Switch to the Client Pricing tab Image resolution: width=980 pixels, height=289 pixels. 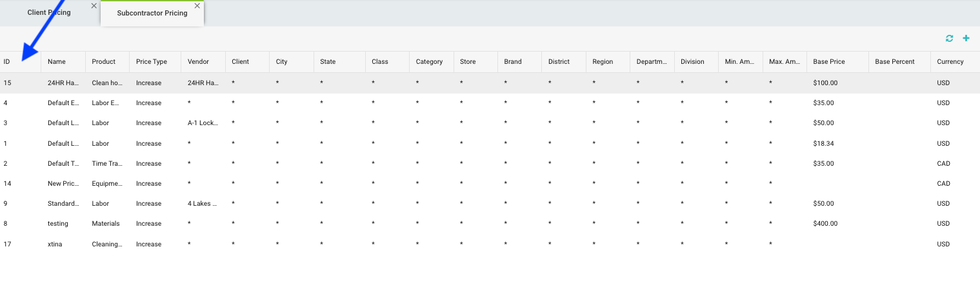(49, 13)
